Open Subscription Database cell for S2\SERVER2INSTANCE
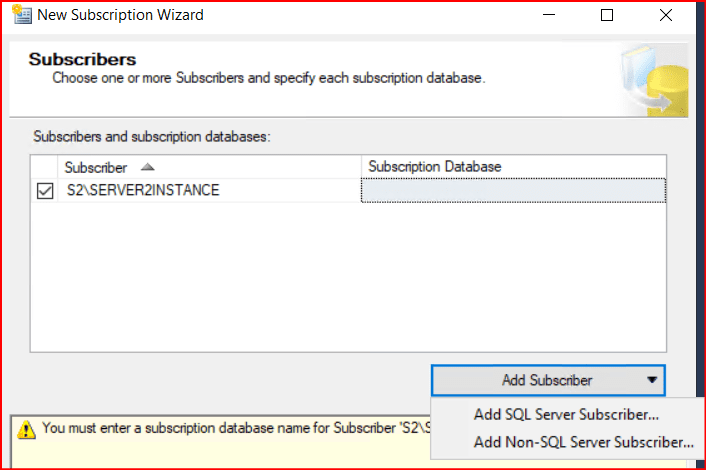 (x=512, y=190)
